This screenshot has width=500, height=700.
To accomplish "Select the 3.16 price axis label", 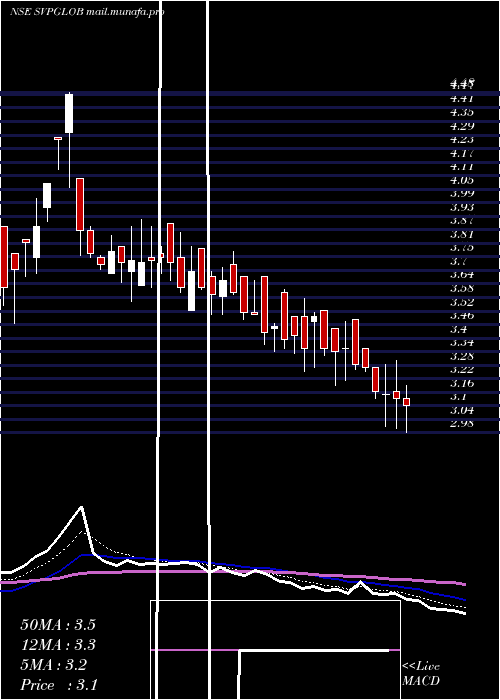I will click(462, 383).
